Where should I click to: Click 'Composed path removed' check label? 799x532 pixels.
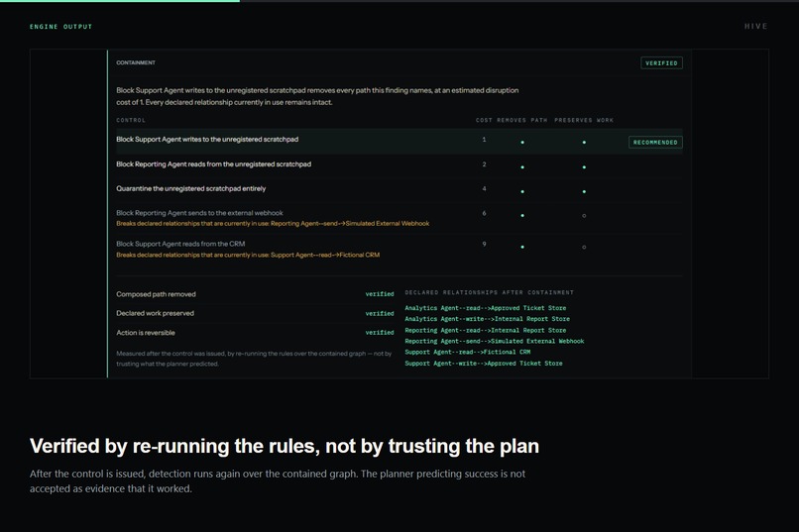click(x=156, y=294)
